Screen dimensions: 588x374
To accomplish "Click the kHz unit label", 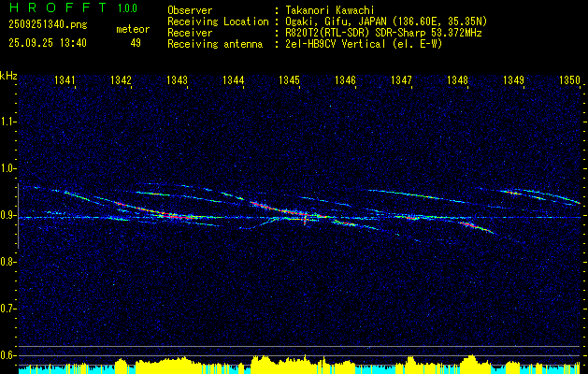I will pyautogui.click(x=8, y=76).
